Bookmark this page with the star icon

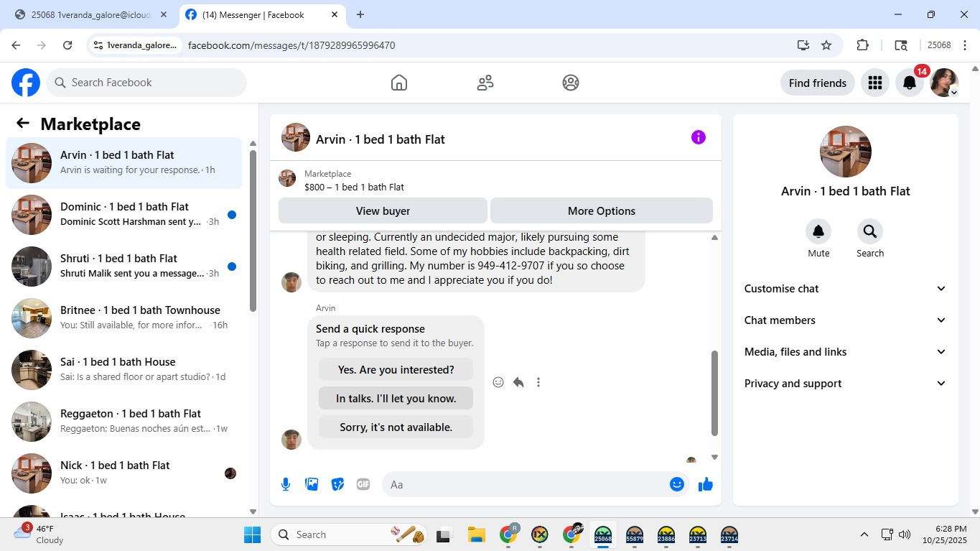click(826, 45)
